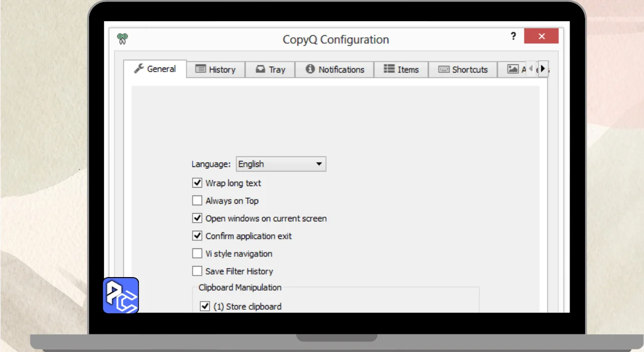This screenshot has width=644, height=352.
Task: Click the blue overlay logo badge
Action: [x=121, y=295]
